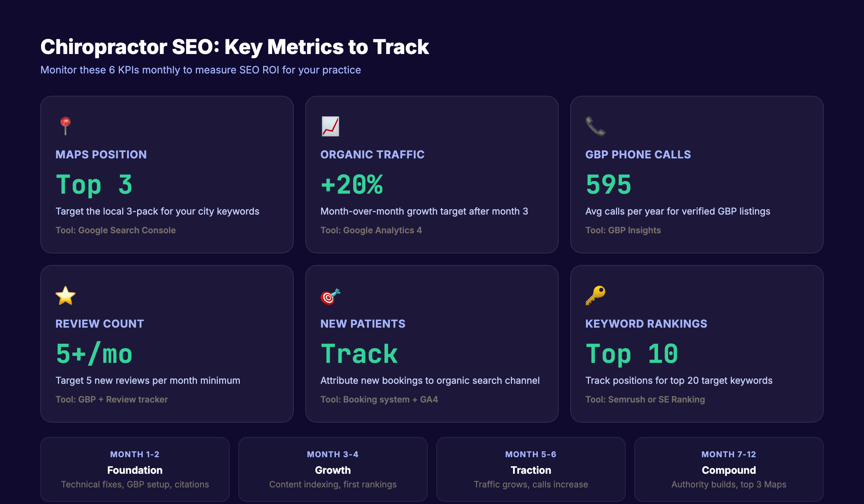Select the chart icon above Organic Traffic

click(x=330, y=126)
